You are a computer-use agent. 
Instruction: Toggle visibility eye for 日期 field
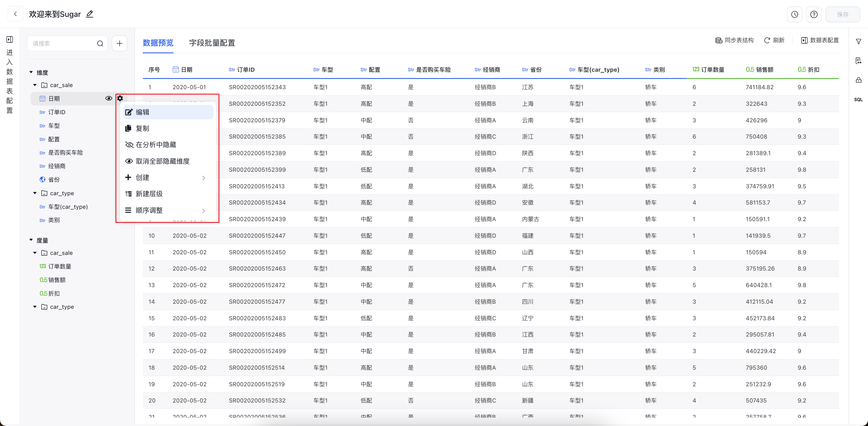tap(108, 98)
